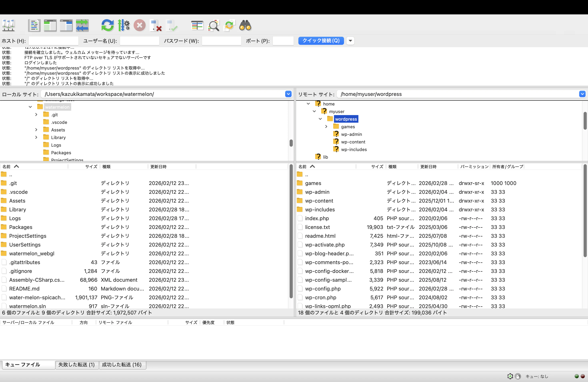Toggle transfer queue display icon
588x382 pixels.
pos(82,25)
